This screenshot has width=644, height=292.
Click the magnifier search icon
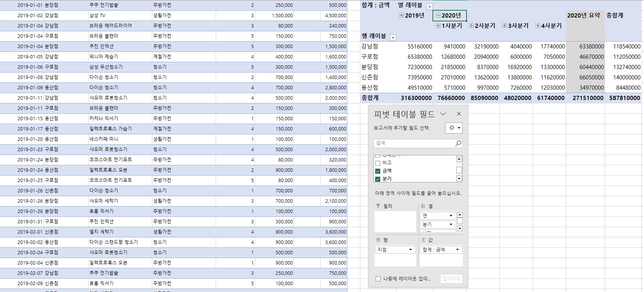click(x=458, y=143)
